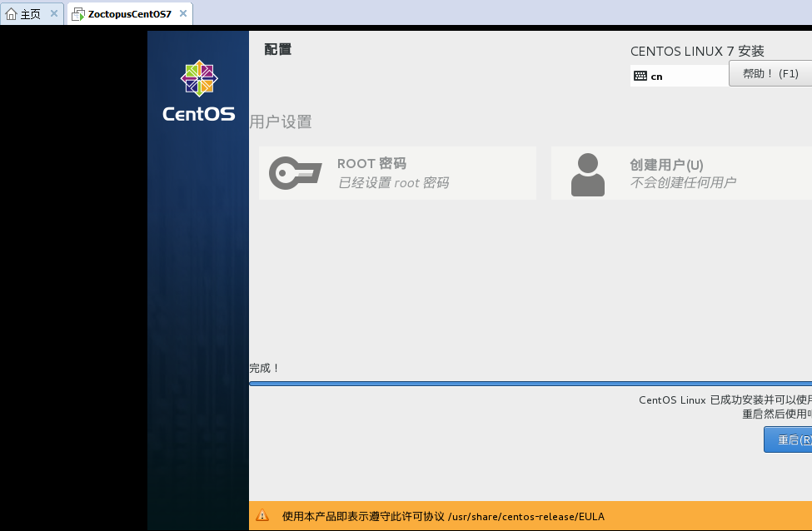This screenshot has width=812, height=531.
Task: Click the keyboard layout icon
Action: pos(640,76)
